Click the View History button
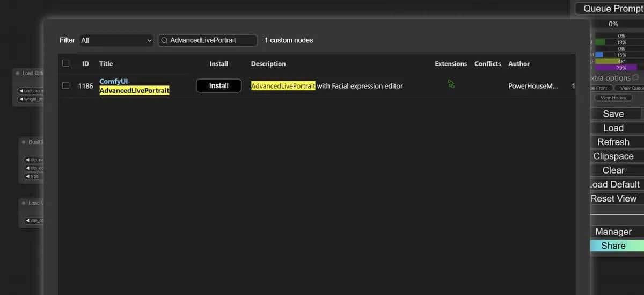The height and width of the screenshot is (295, 644). point(613,98)
